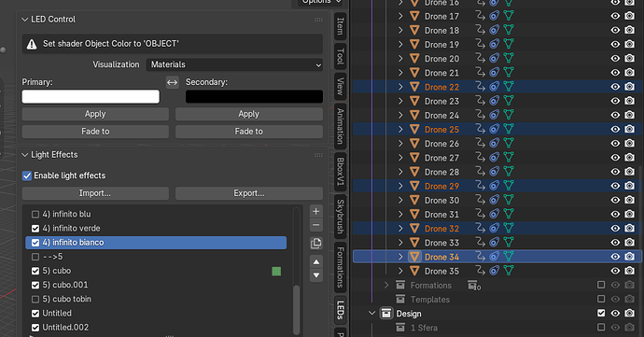Open the Visualization Materials dropdown
The width and height of the screenshot is (644, 337).
click(234, 64)
